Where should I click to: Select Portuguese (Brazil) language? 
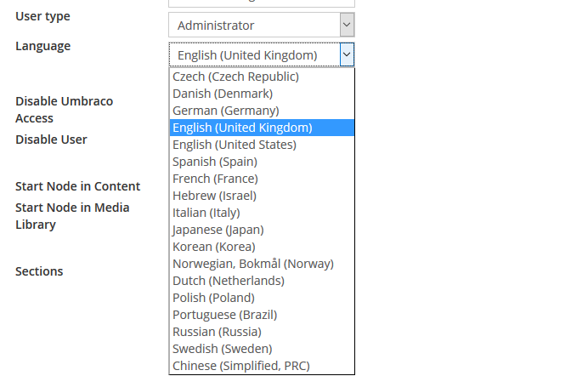224,315
